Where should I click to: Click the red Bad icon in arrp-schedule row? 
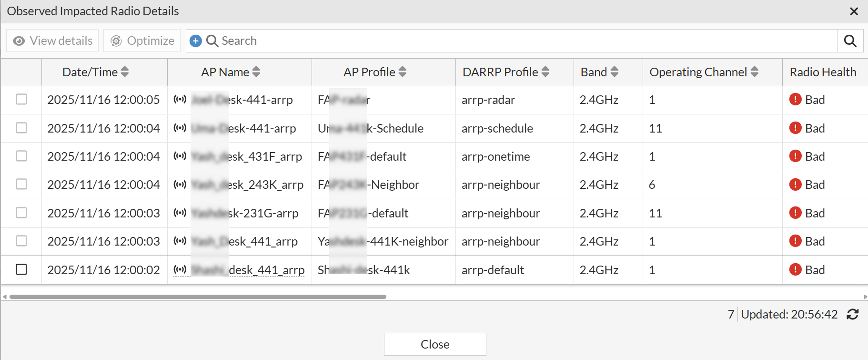(x=795, y=128)
